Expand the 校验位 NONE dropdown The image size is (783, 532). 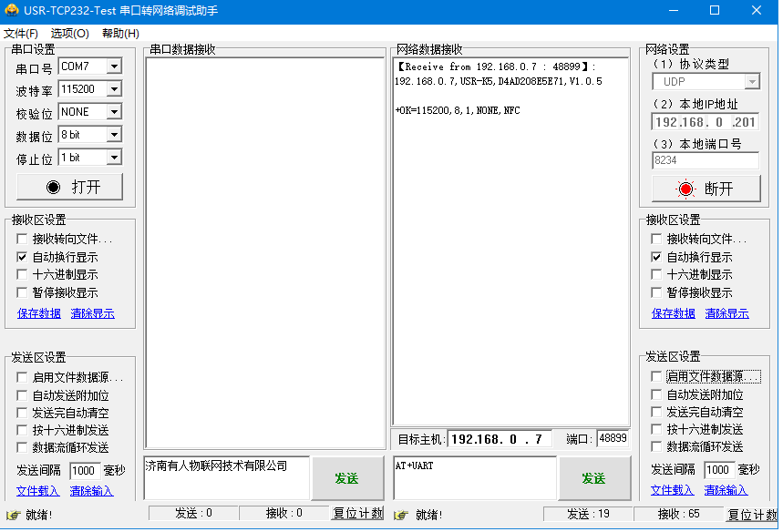click(x=114, y=112)
